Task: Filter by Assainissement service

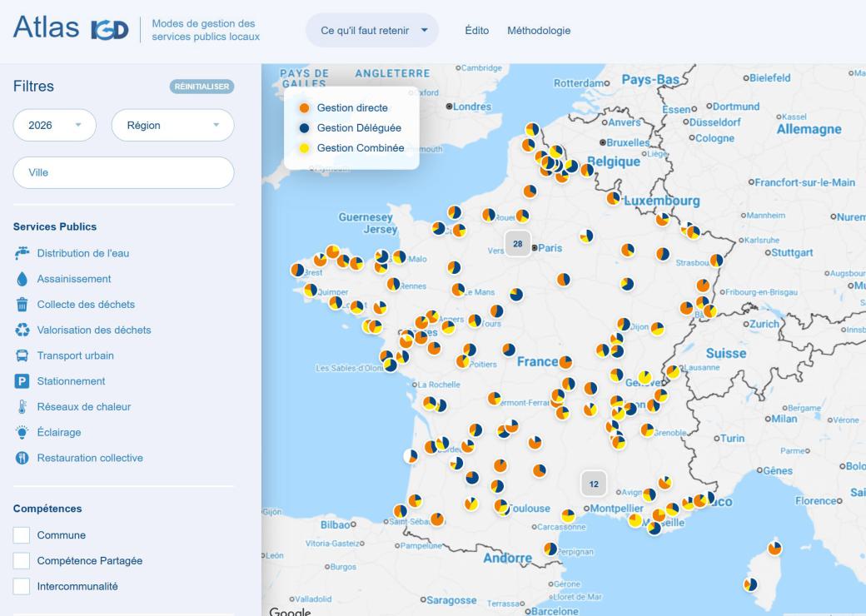Action: (x=74, y=279)
